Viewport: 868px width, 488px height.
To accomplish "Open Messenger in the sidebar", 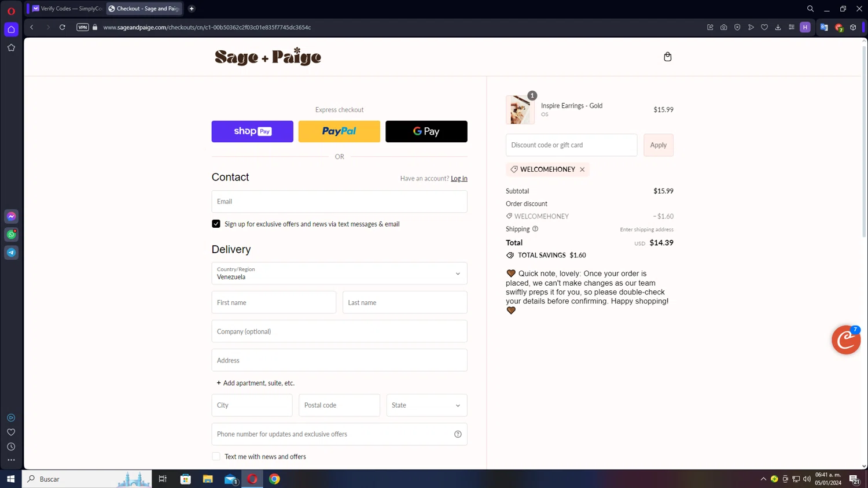I will click(x=11, y=216).
